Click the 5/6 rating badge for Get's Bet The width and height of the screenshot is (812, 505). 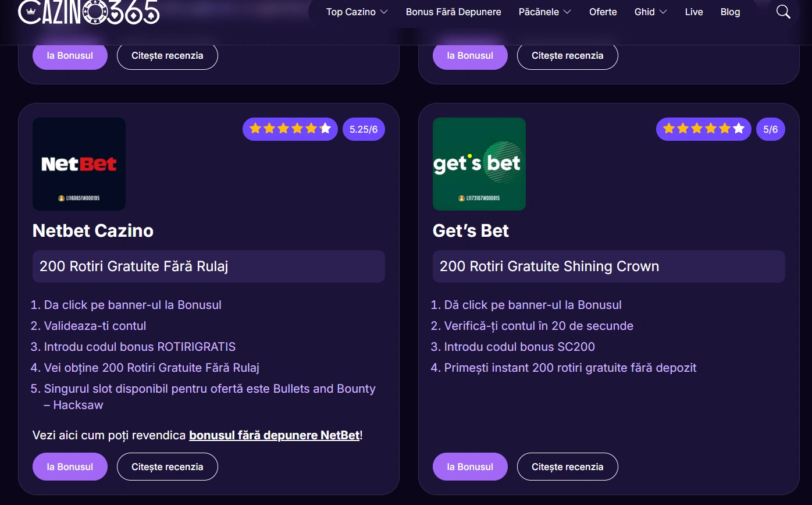coord(771,129)
